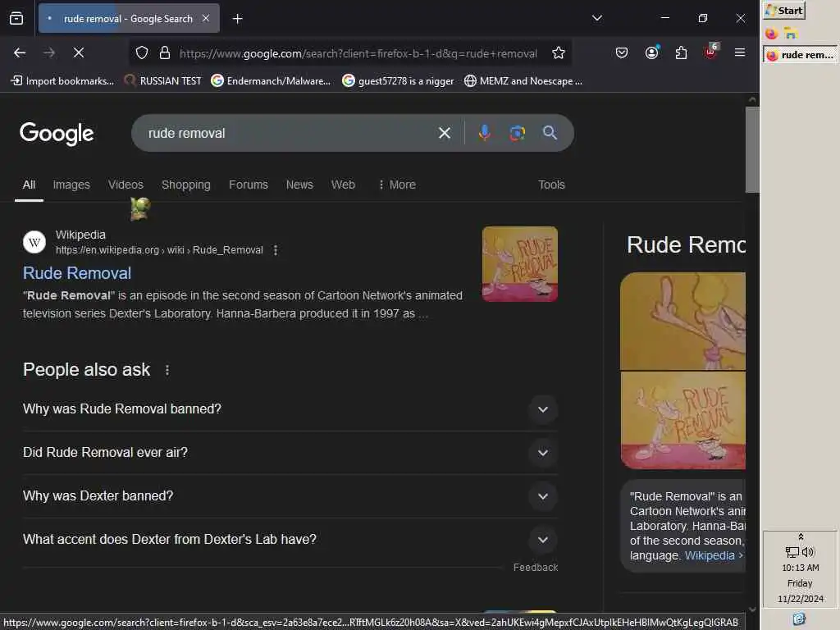This screenshot has width=840, height=630.
Task: Close the rude removal tab
Action: click(206, 18)
